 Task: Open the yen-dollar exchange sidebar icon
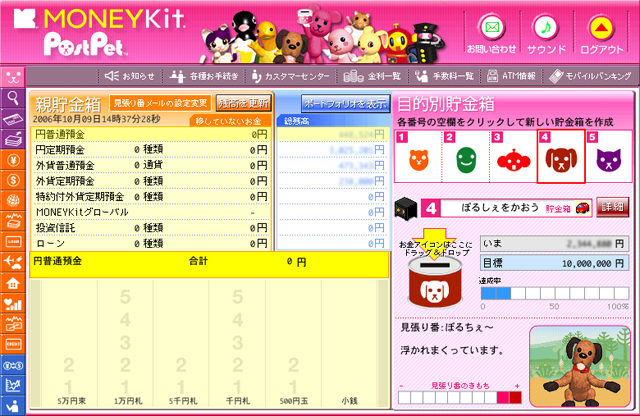click(x=13, y=365)
